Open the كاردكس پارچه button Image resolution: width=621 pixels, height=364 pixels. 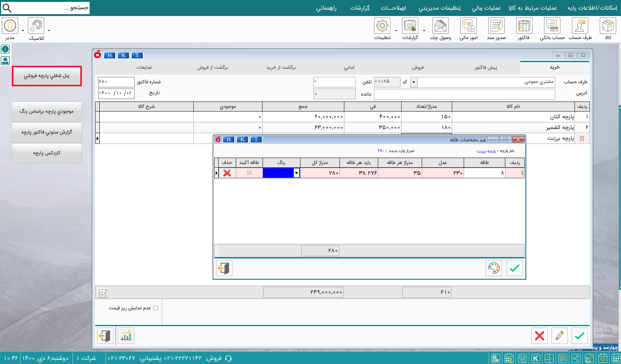point(47,153)
